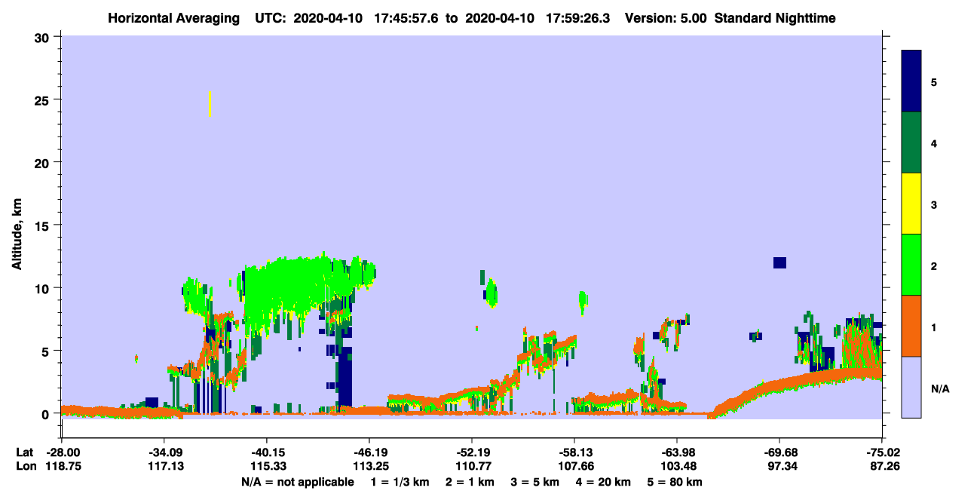Click latitude value -75.02

pyautogui.click(x=882, y=452)
